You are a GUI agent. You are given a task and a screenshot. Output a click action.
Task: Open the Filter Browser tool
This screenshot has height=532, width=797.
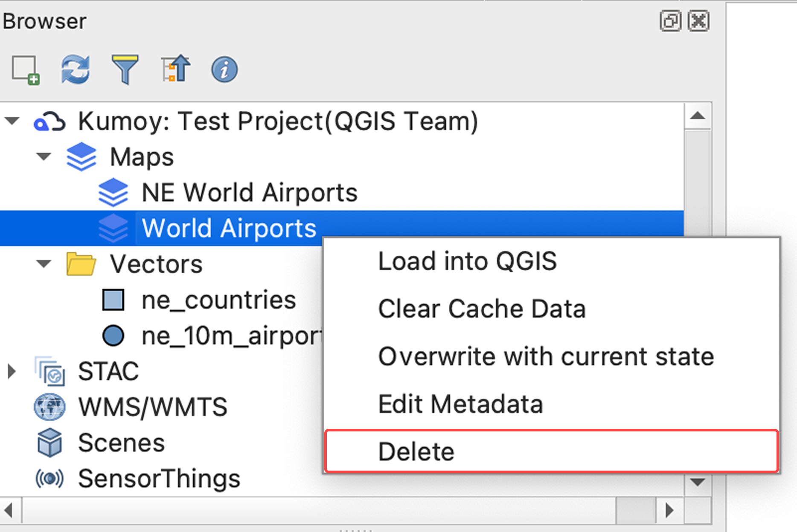point(125,69)
